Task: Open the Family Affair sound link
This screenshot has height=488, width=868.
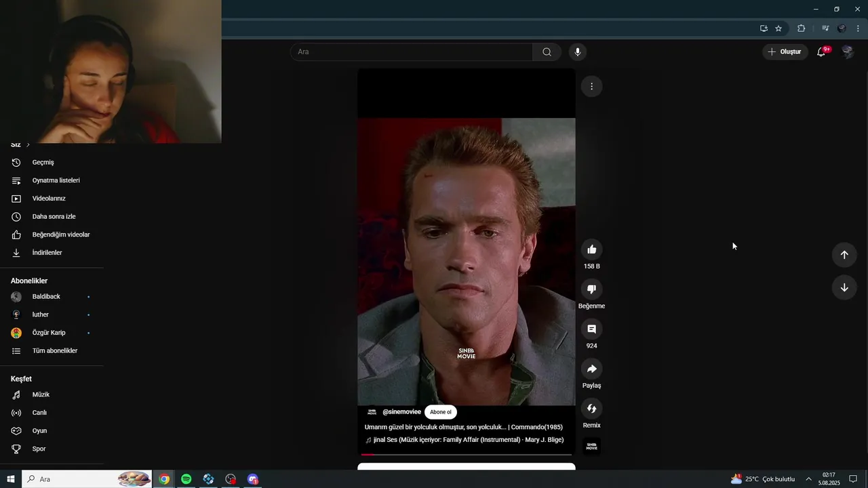Action: pos(465,440)
